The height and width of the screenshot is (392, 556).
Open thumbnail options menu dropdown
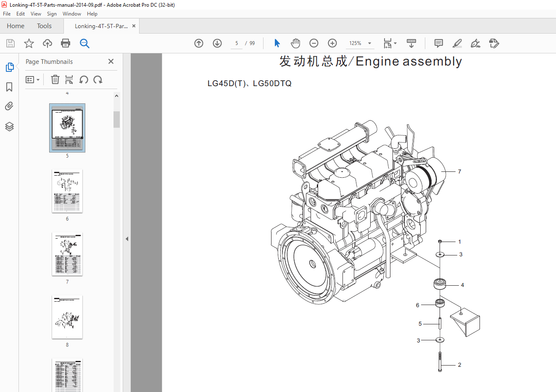pos(32,79)
